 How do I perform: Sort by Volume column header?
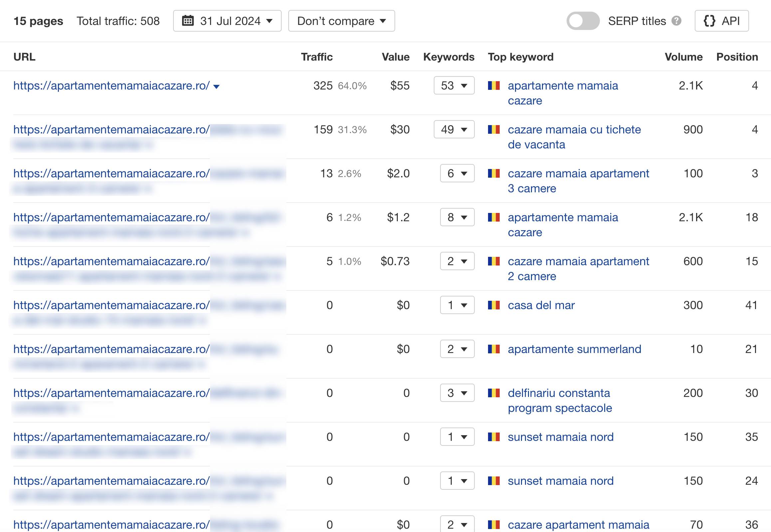[683, 57]
